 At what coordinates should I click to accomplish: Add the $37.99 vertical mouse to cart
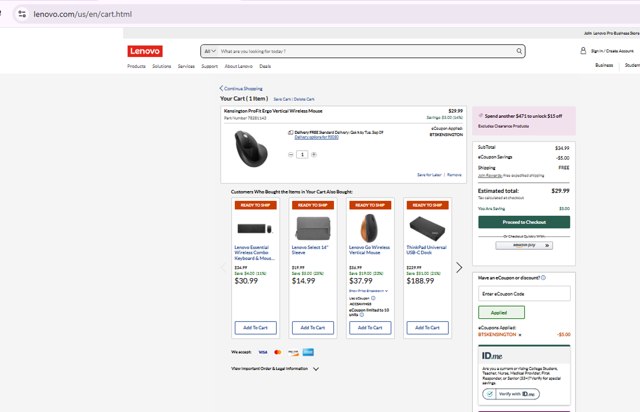coord(370,327)
